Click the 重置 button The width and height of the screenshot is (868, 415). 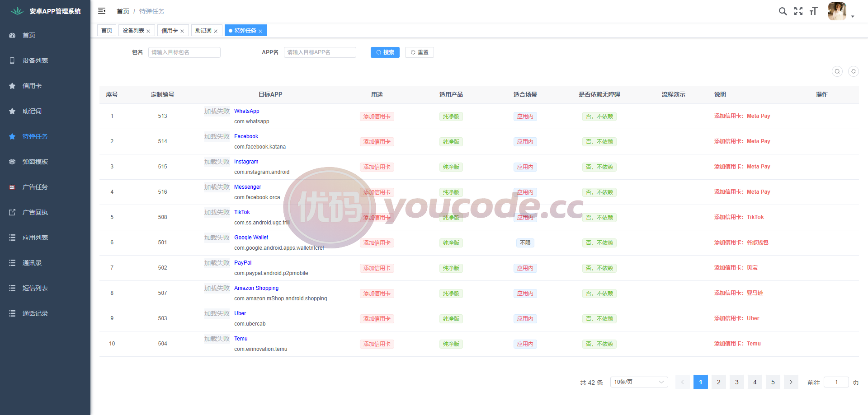(x=420, y=52)
